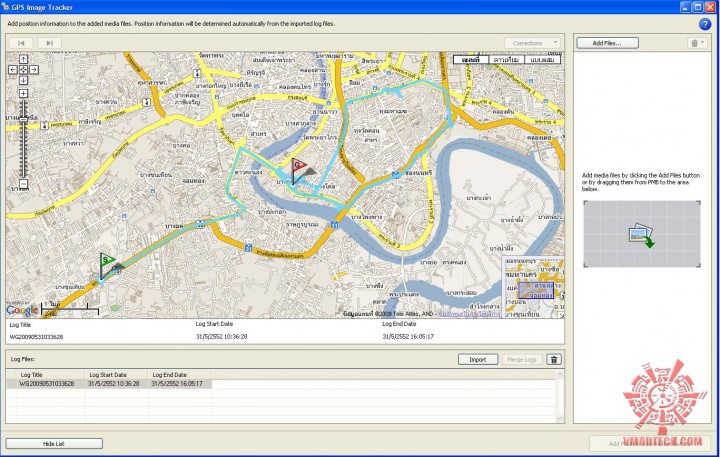Pan the map left
720x457 pixels.
click(13, 70)
